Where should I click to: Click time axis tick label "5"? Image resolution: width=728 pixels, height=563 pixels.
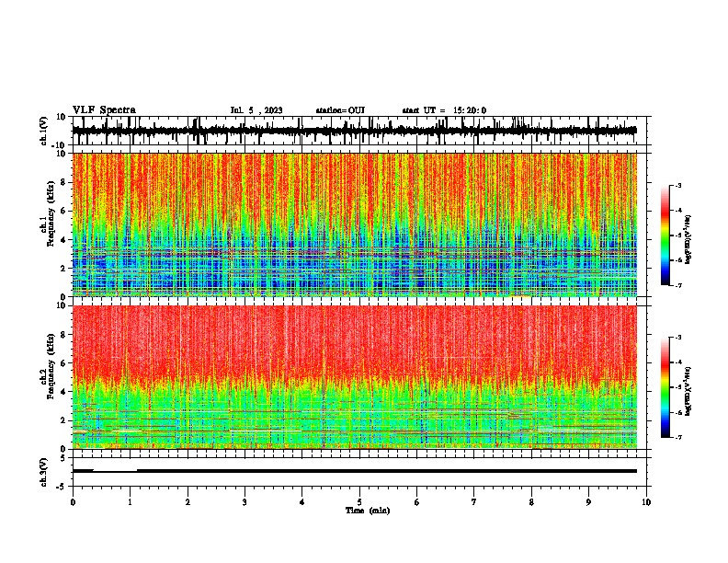click(359, 502)
